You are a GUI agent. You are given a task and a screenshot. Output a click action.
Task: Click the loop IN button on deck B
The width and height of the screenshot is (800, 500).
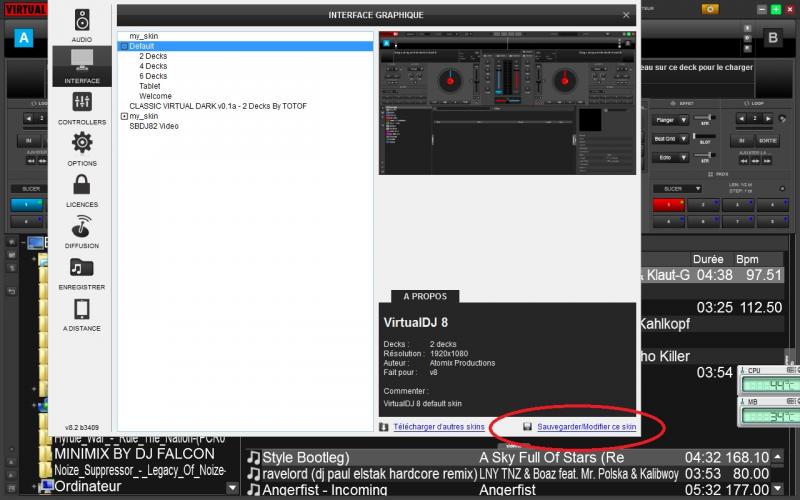point(741,140)
